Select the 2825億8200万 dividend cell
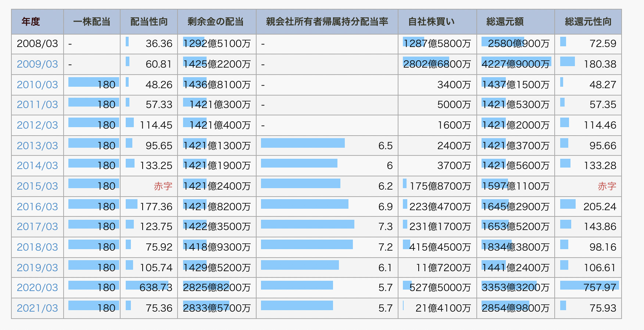This screenshot has height=330, width=644. click(x=217, y=288)
